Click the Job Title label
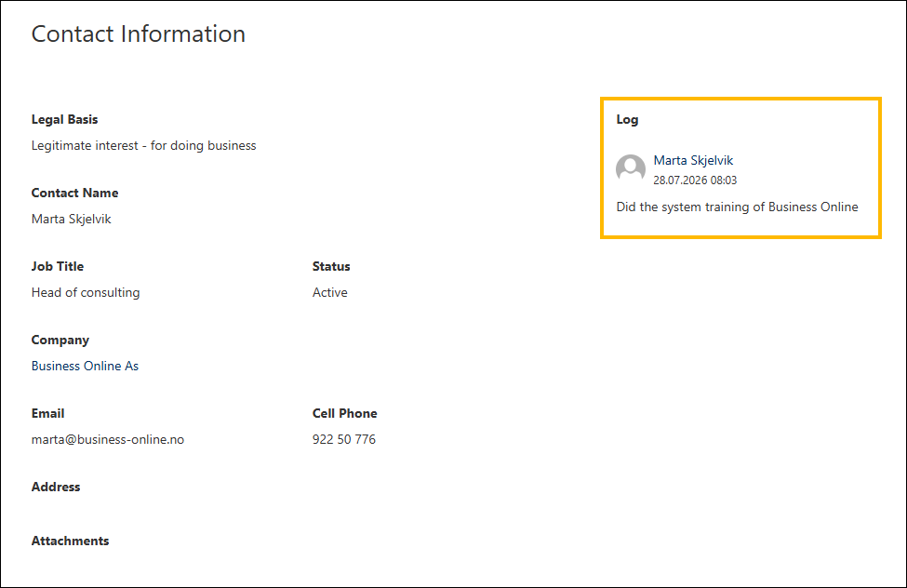Viewport: 907px width, 588px height. tap(58, 266)
